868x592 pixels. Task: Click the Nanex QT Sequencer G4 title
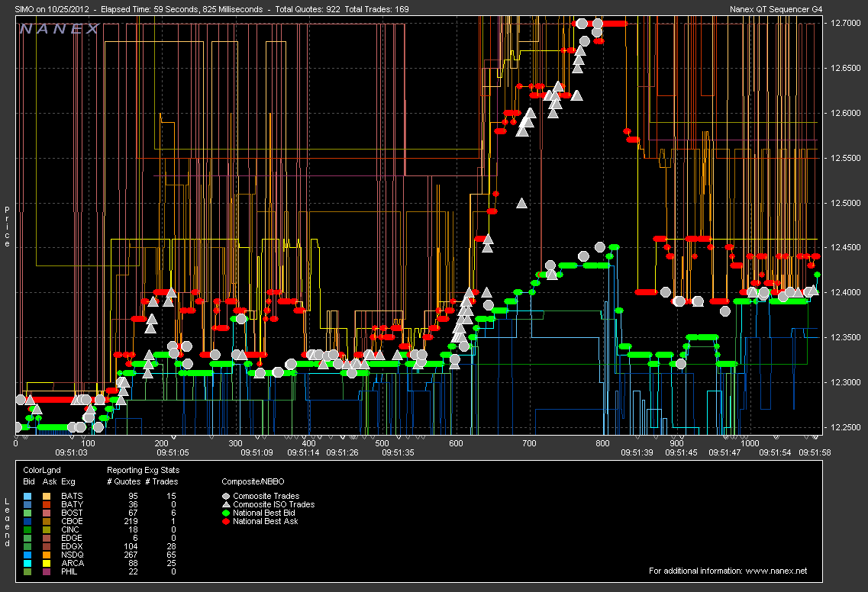[776, 8]
